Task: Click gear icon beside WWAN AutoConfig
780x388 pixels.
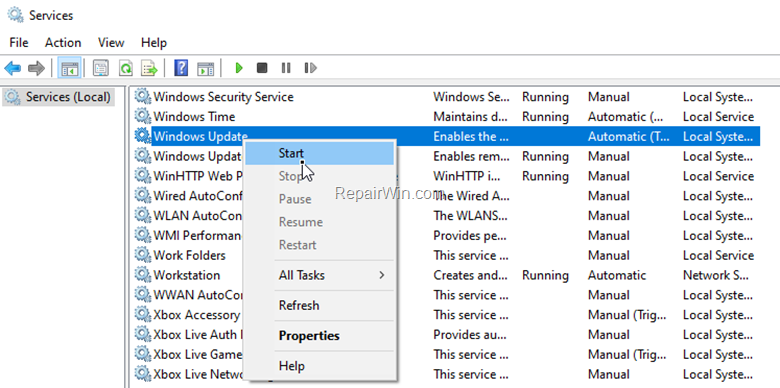Action: pos(143,295)
